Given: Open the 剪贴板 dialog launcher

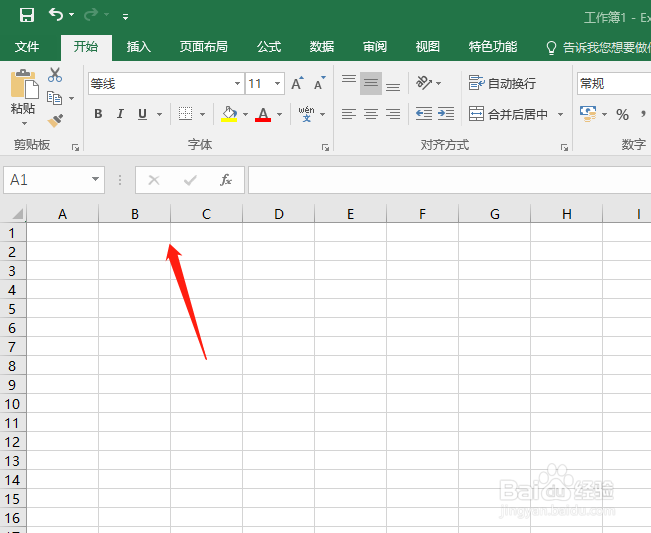Looking at the screenshot, I should click(x=75, y=147).
